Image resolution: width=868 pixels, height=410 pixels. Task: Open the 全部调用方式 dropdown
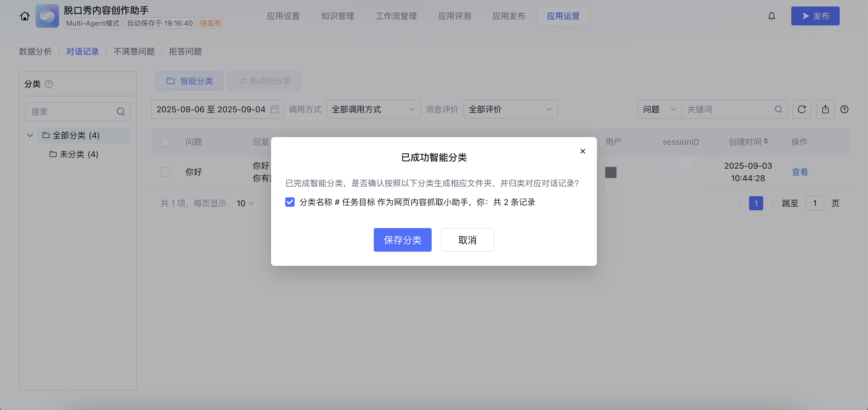point(373,109)
